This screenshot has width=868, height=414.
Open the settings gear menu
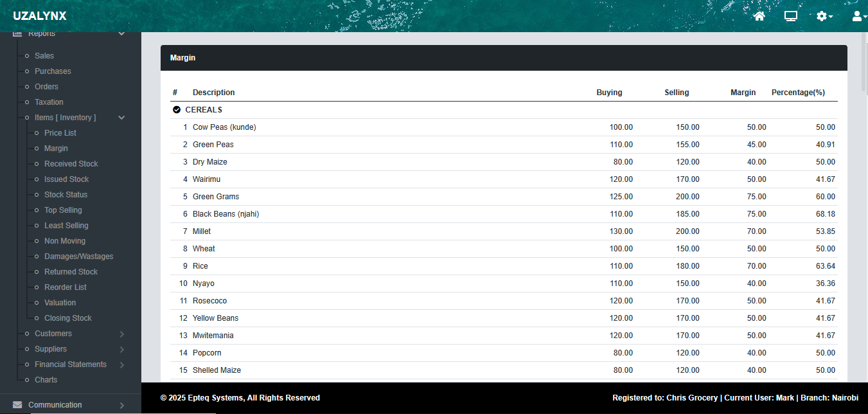pos(823,16)
